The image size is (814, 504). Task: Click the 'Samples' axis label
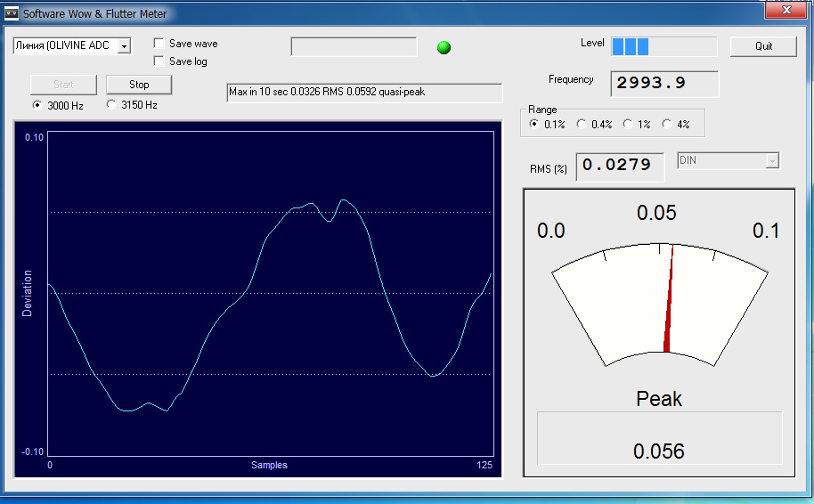[269, 465]
